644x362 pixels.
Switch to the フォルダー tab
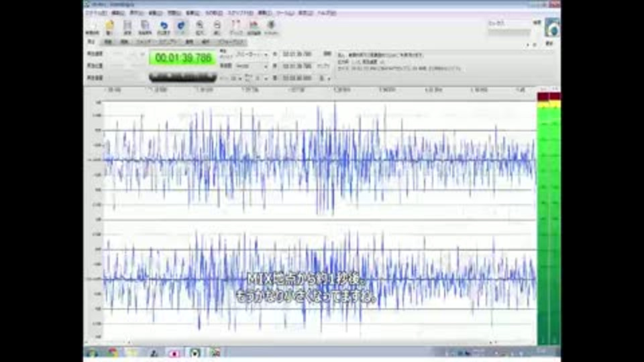coord(143,42)
